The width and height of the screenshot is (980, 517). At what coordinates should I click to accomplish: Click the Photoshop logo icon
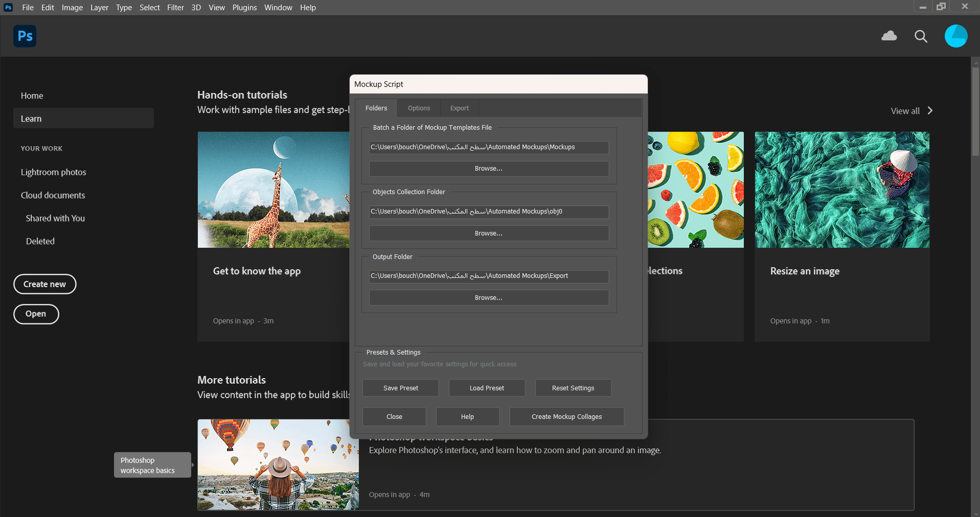pyautogui.click(x=24, y=36)
